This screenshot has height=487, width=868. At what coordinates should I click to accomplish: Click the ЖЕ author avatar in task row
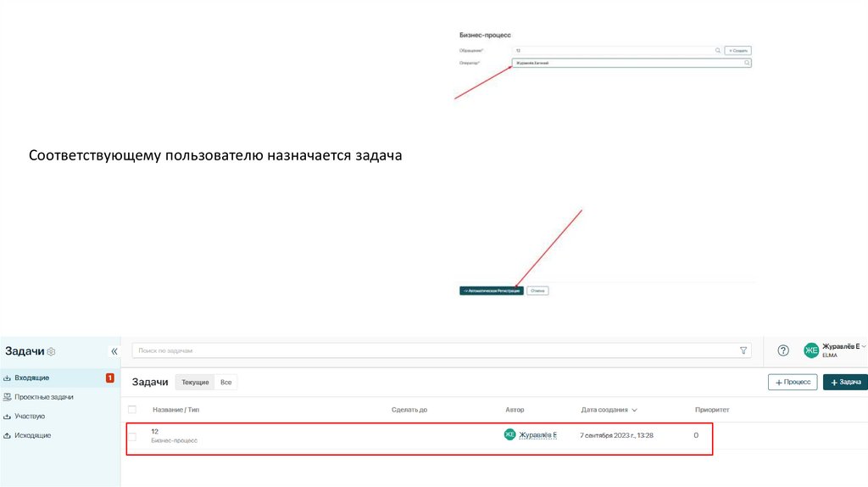tap(509, 435)
